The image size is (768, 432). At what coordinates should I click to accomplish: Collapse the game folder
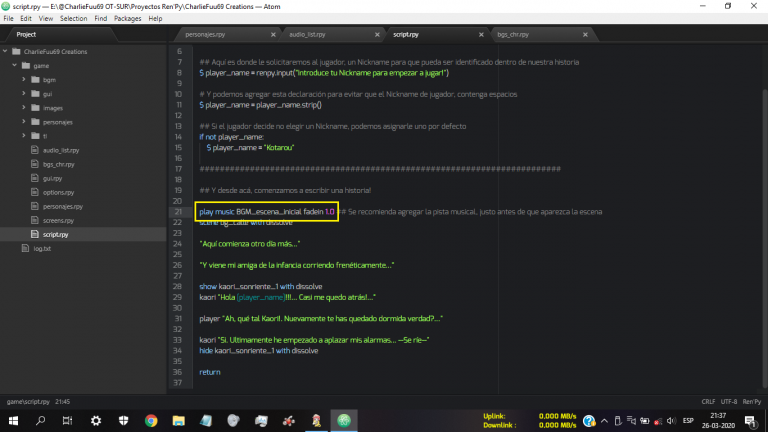click(14, 66)
